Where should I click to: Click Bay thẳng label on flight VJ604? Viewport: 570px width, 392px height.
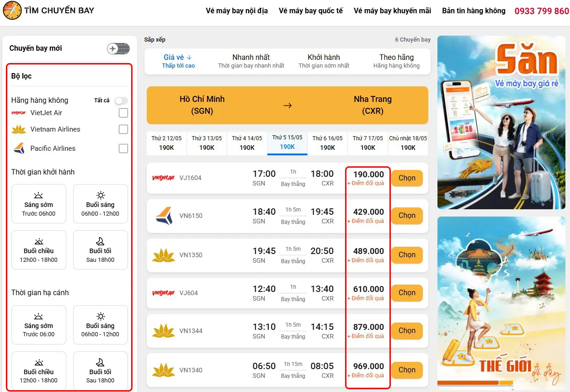(293, 299)
